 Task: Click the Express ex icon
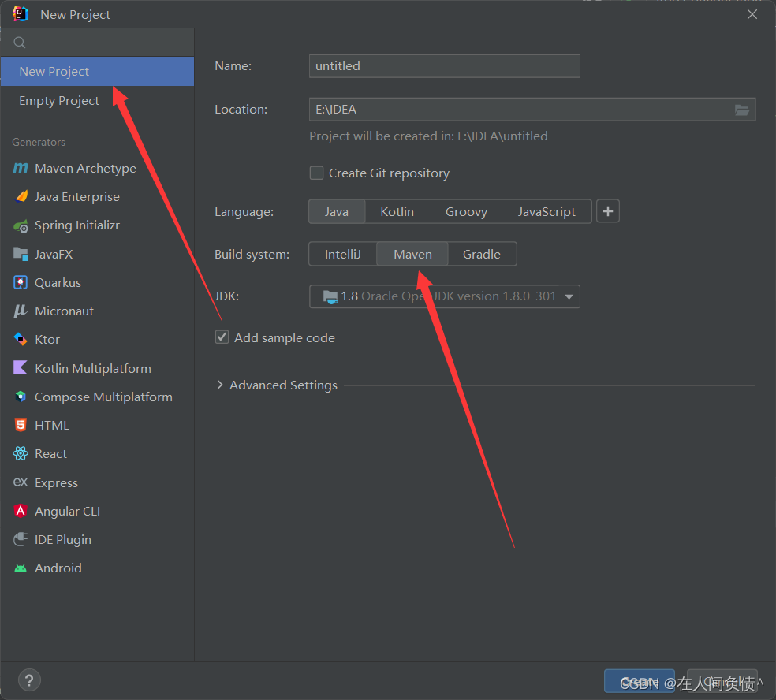[21, 482]
